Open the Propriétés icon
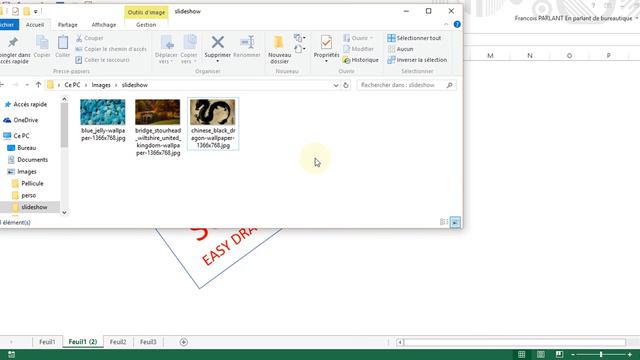Viewport: 640px width, 360px height. coord(326,42)
